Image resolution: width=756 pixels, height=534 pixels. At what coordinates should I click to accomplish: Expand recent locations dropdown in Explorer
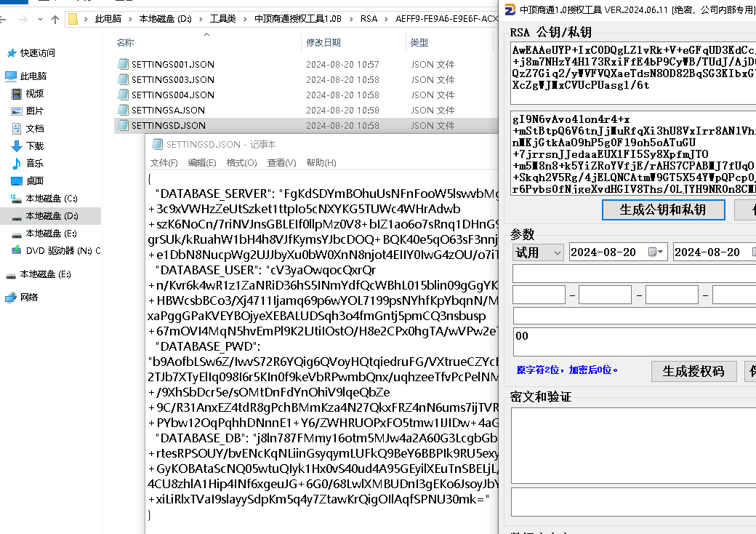tap(39, 20)
